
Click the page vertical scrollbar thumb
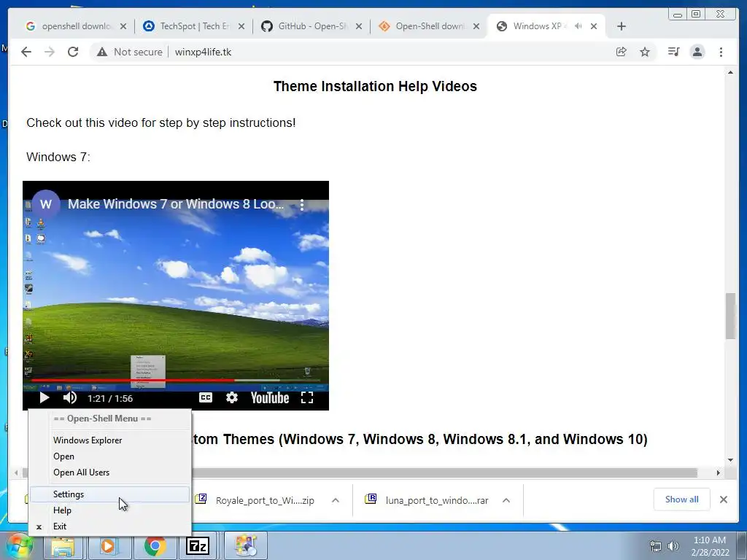pyautogui.click(x=730, y=316)
